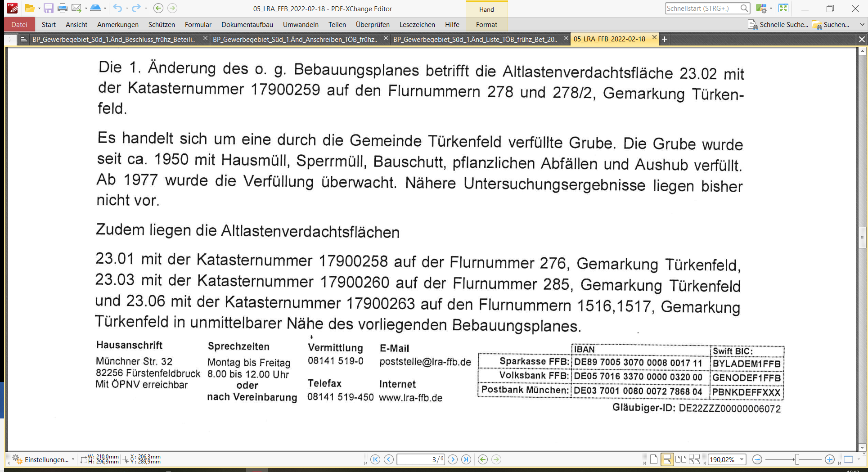
Task: Jump to the first page
Action: coord(375,459)
